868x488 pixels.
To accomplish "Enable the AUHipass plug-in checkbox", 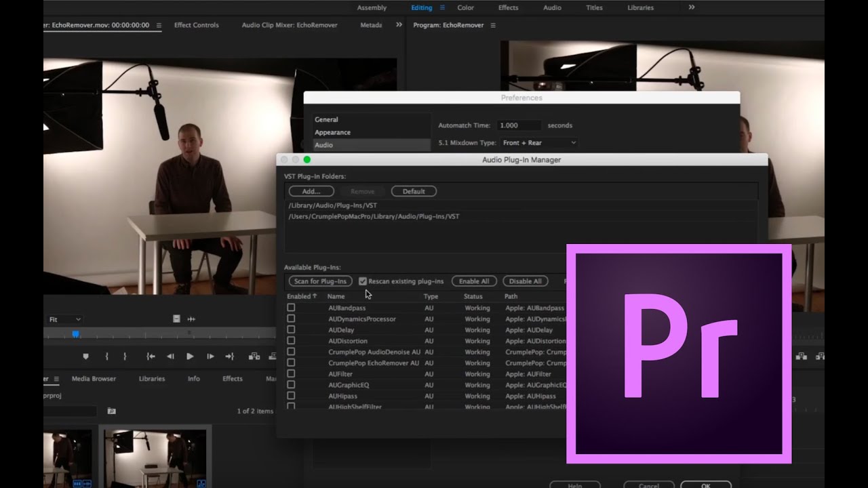I will 291,396.
